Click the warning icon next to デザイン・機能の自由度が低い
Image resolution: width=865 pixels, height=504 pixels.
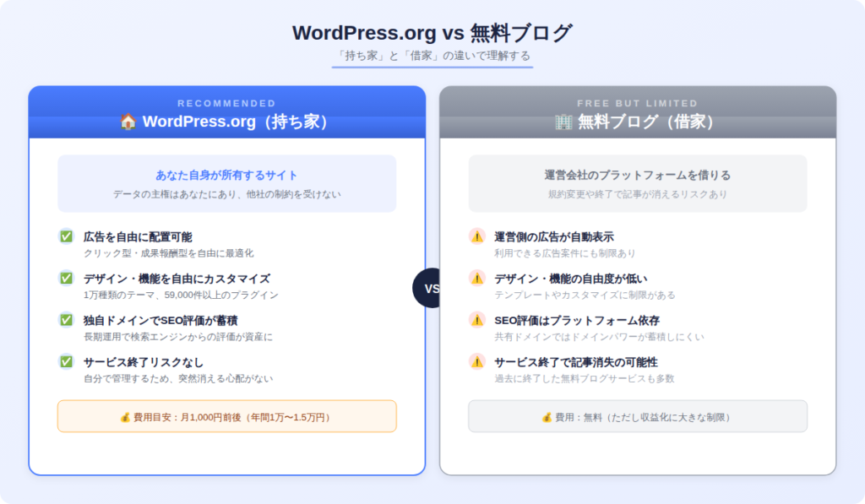(x=476, y=278)
